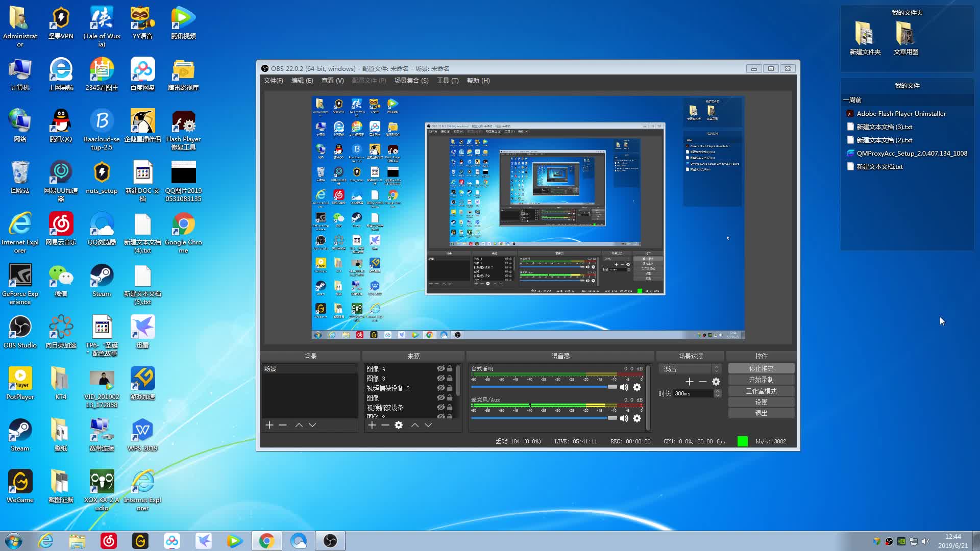Open scene transition properties gear

click(716, 382)
